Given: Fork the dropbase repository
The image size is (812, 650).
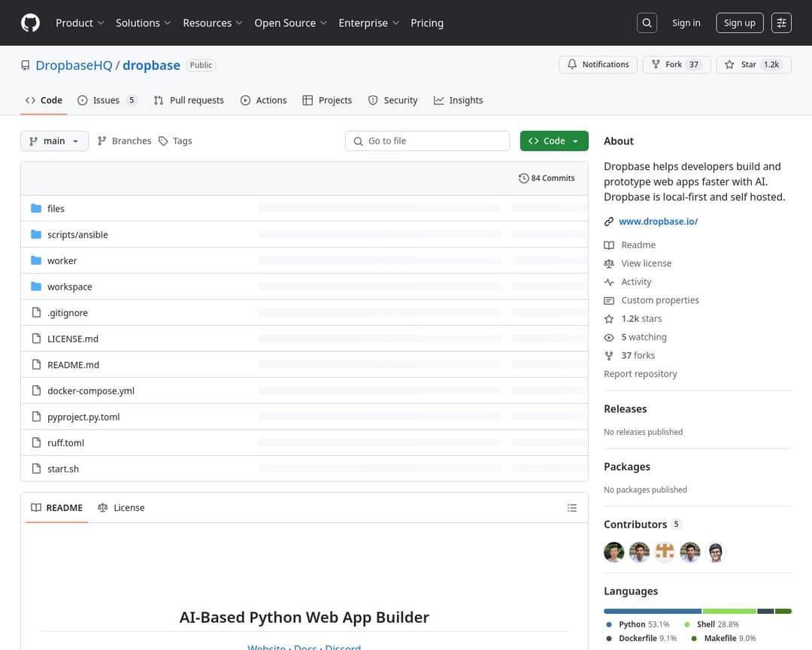Looking at the screenshot, I should click(x=677, y=64).
